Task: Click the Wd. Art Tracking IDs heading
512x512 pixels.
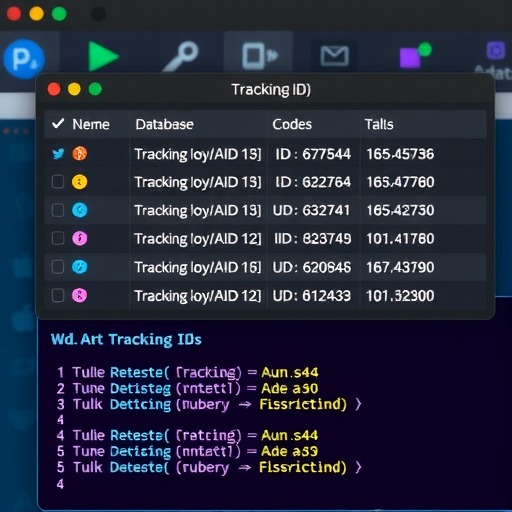Action: point(126,339)
